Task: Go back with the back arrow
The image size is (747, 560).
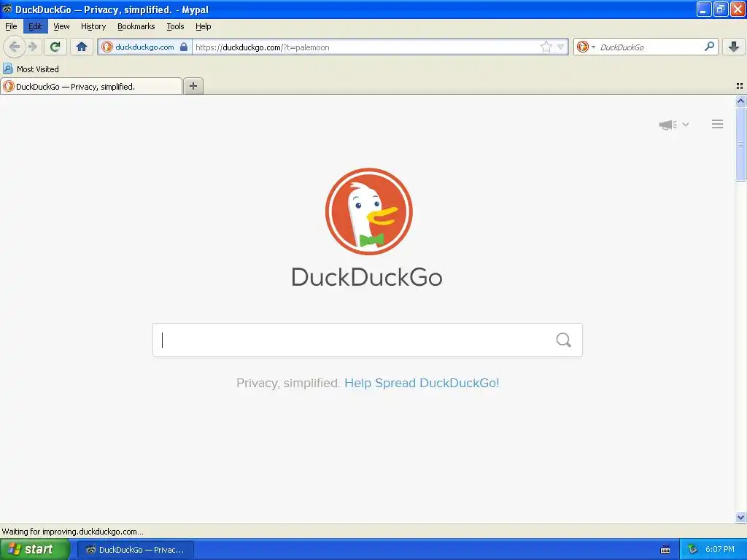Action: click(x=15, y=47)
